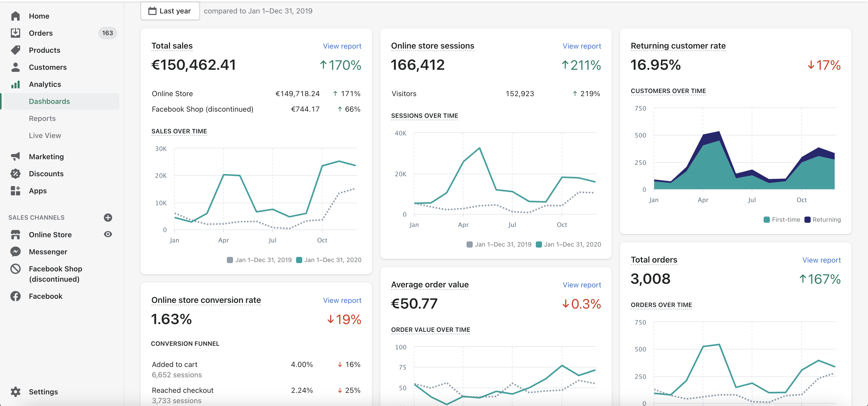Click the Average order value title
868x406 pixels.
(430, 285)
